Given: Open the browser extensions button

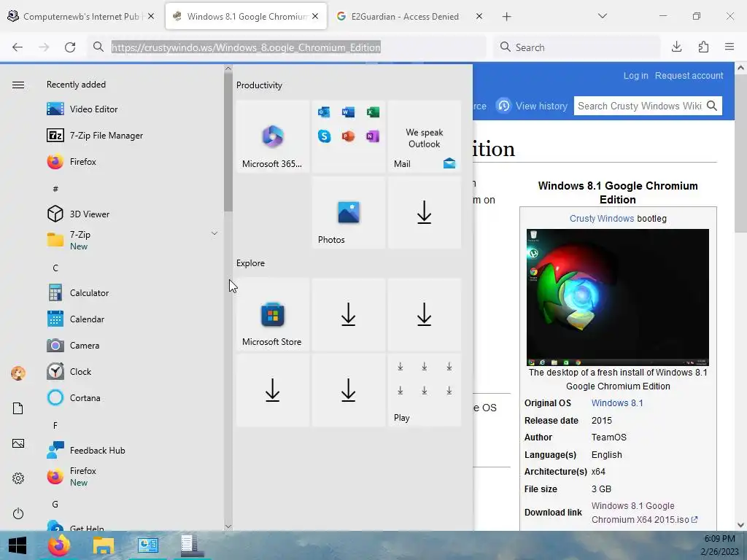Looking at the screenshot, I should click(703, 47).
